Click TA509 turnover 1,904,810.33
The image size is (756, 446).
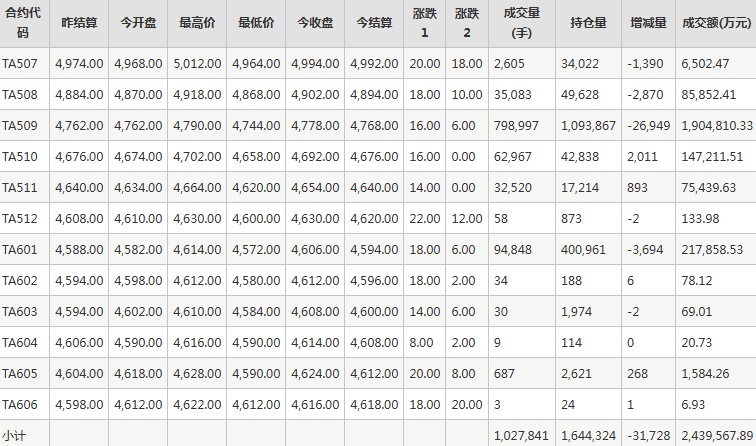tap(717, 126)
